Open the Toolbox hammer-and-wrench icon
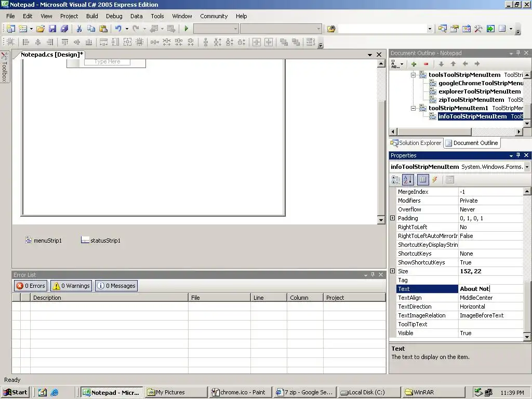The image size is (532, 399). [478, 29]
